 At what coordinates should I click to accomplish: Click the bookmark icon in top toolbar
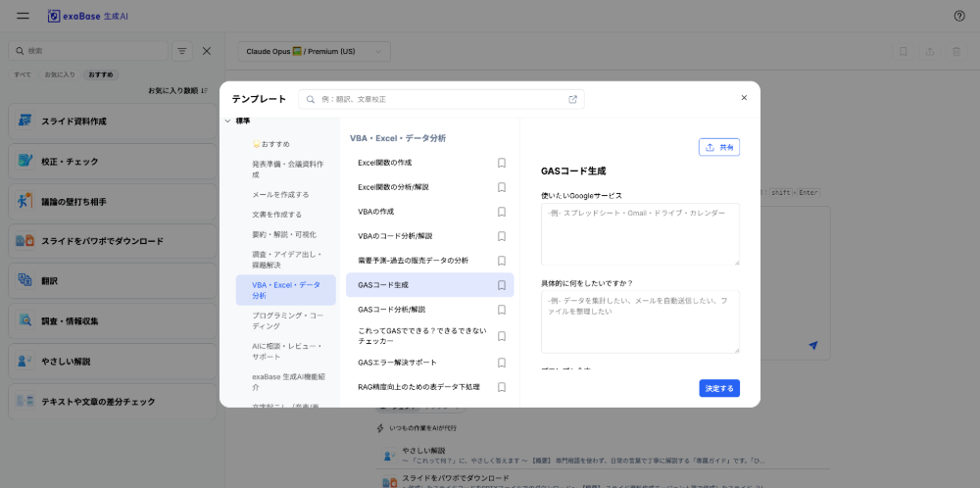pyautogui.click(x=904, y=52)
